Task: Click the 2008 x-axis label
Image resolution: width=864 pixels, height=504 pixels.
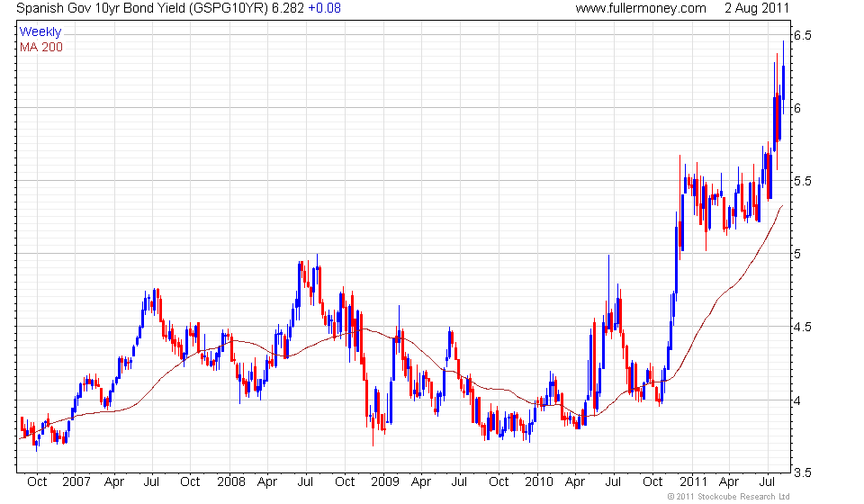Action: point(231,482)
